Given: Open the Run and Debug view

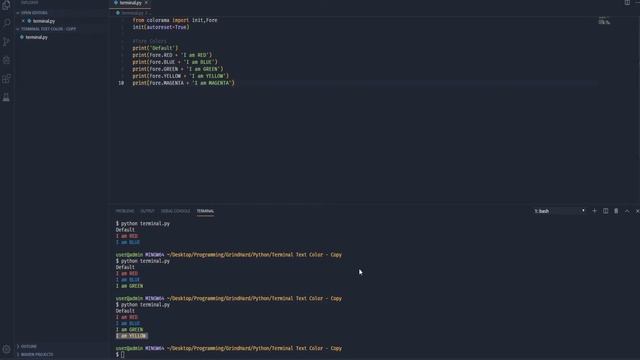Looking at the screenshot, I should [6, 60].
